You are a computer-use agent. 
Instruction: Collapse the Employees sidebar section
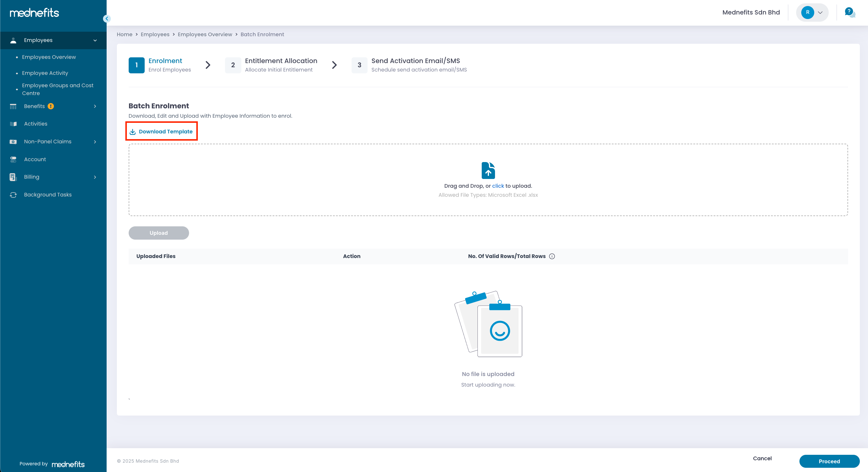pos(95,40)
